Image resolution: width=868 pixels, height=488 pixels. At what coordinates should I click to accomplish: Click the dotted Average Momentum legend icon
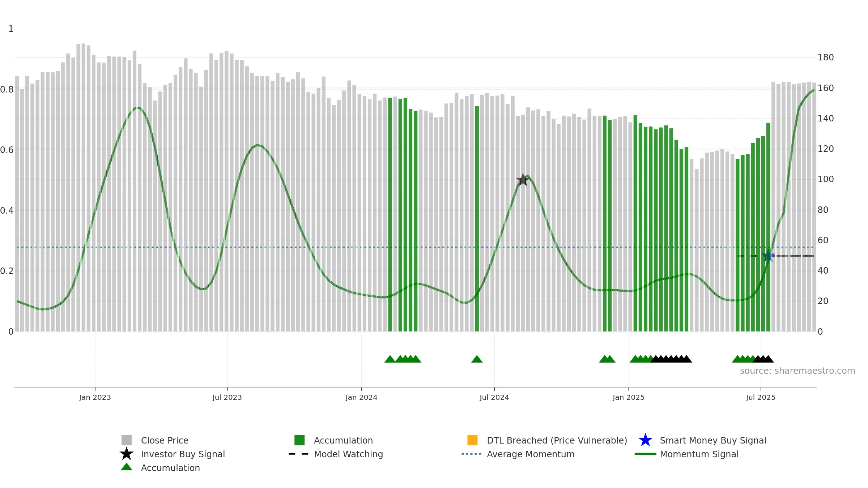pyautogui.click(x=472, y=454)
